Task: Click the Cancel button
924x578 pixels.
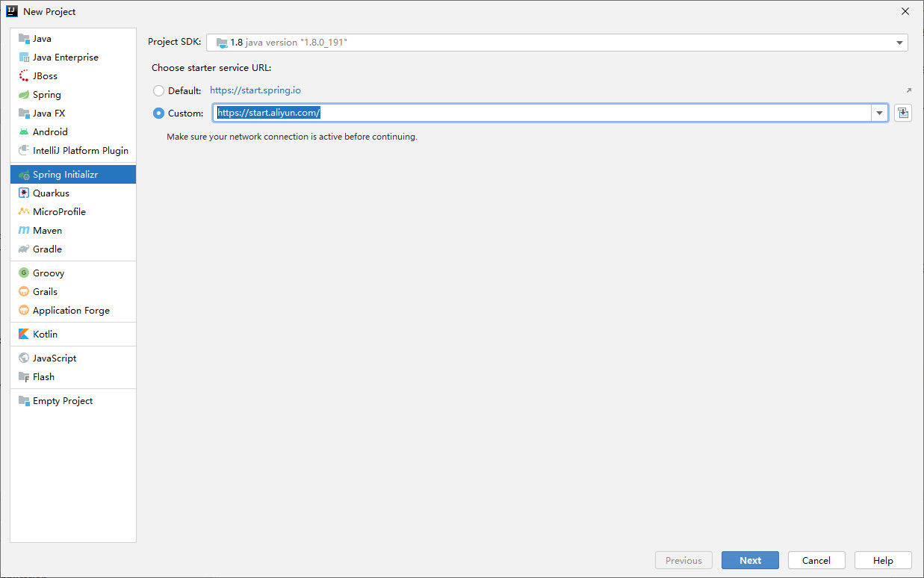Action: point(816,560)
